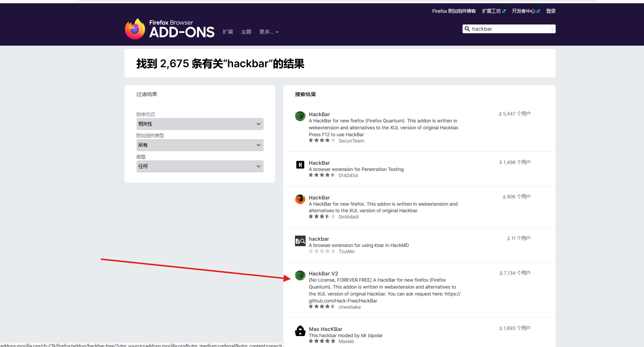Viewport: 644px width, 347px height.
Task: Click the 906 个用户 count
Action: (x=517, y=197)
